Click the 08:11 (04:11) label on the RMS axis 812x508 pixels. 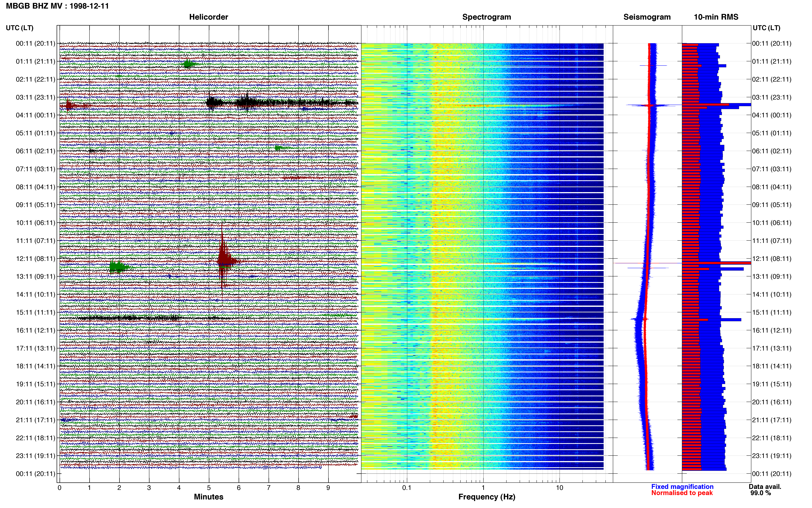point(772,187)
